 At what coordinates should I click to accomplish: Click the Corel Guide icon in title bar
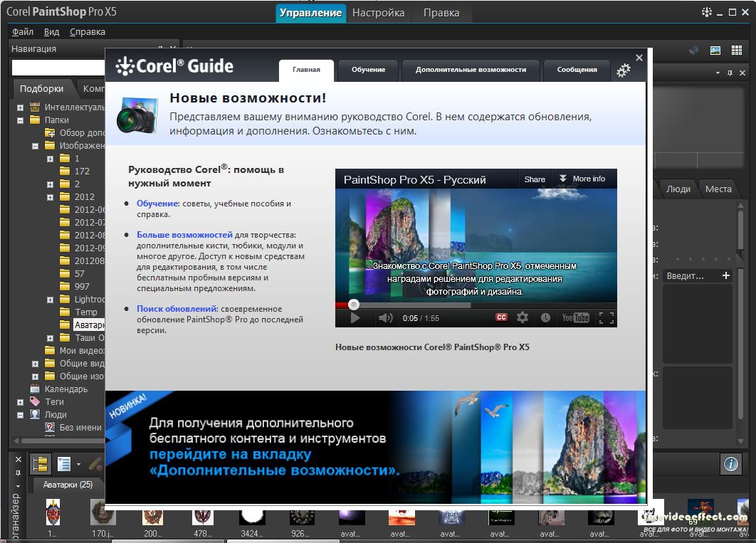pyautogui.click(x=707, y=12)
